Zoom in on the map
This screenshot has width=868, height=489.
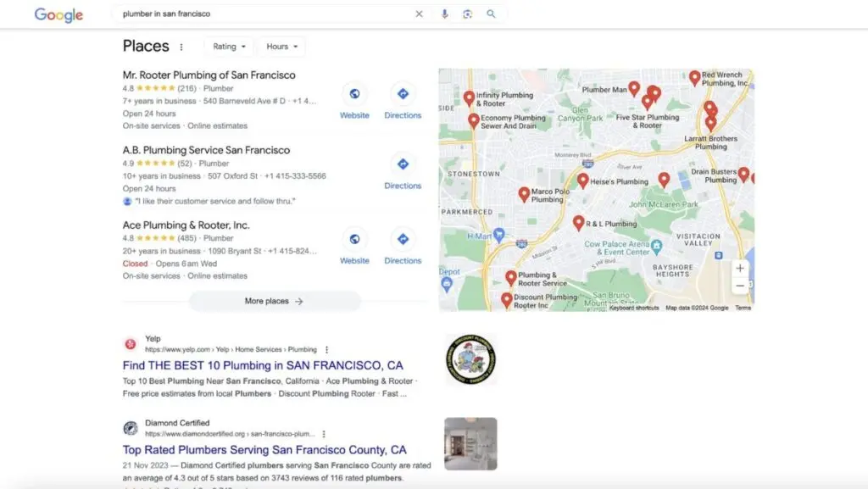point(740,268)
